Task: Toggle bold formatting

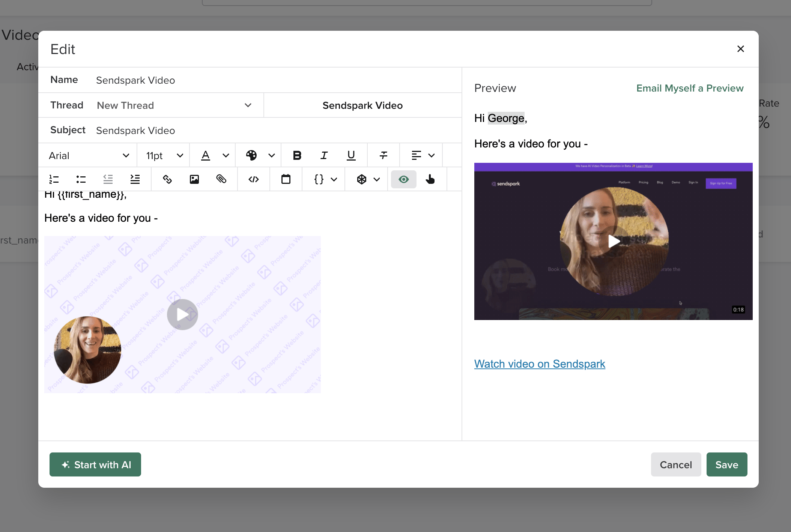Action: pos(297,155)
